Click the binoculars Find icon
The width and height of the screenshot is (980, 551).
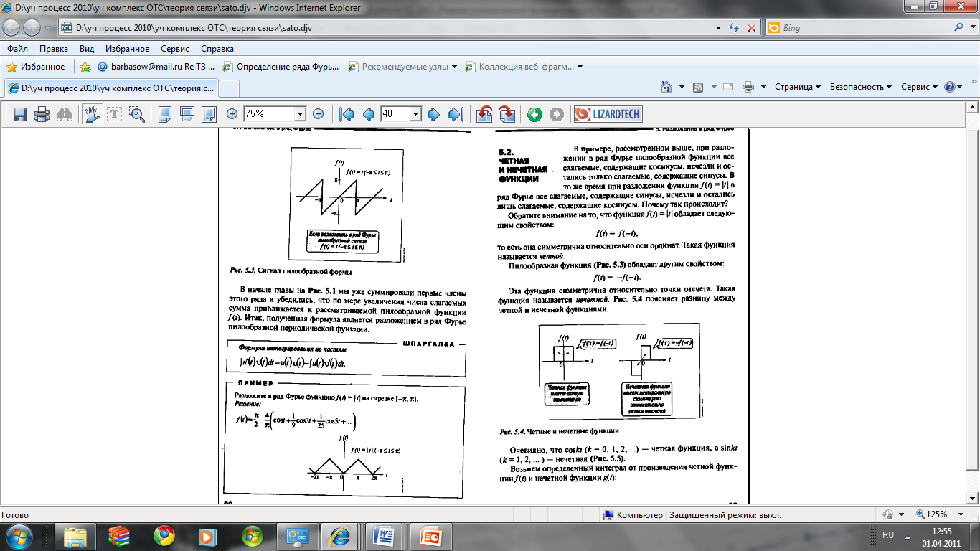point(65,114)
